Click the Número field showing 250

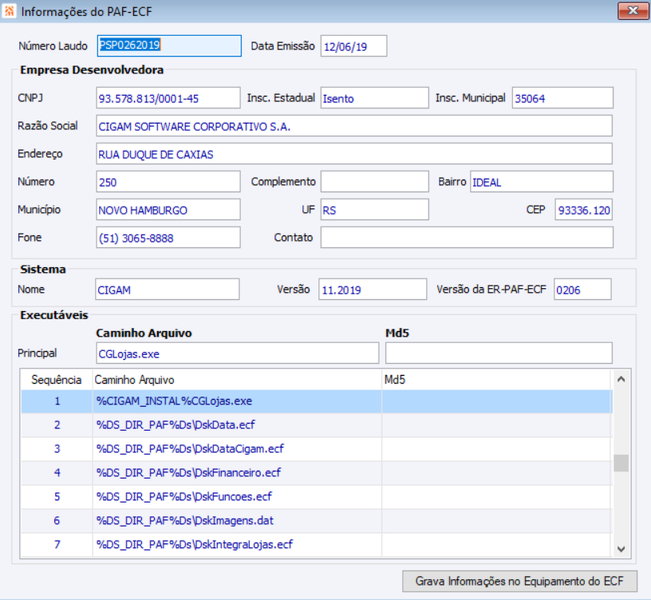(x=168, y=181)
